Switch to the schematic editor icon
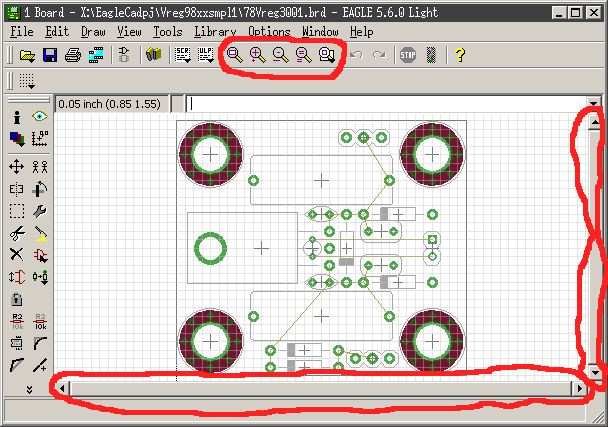Screen dimensions: 608x427 [x=124, y=55]
